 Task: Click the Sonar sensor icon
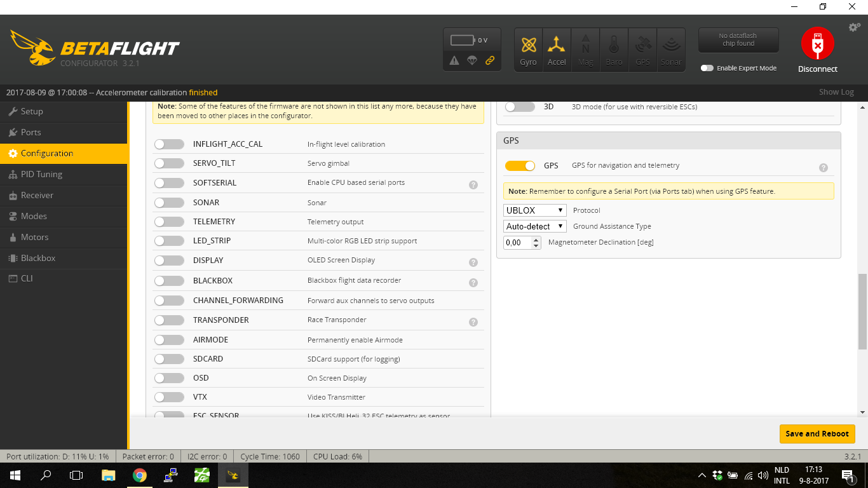pos(671,50)
